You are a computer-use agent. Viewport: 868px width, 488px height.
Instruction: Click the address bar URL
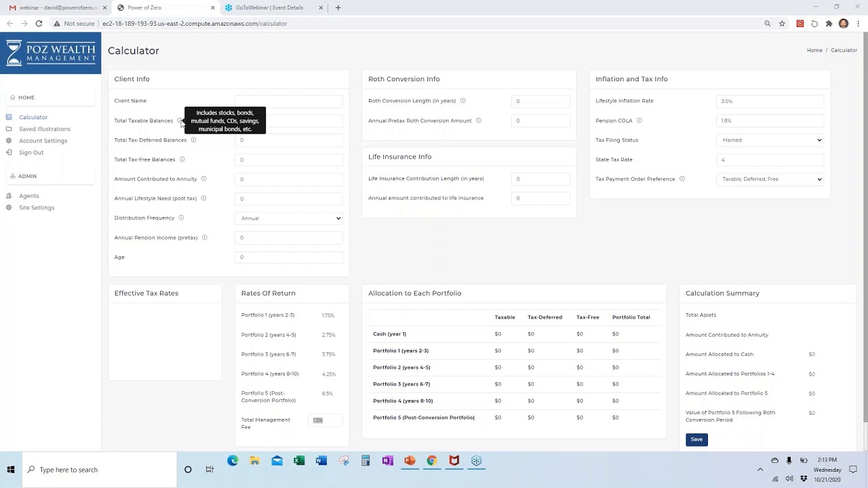point(195,23)
